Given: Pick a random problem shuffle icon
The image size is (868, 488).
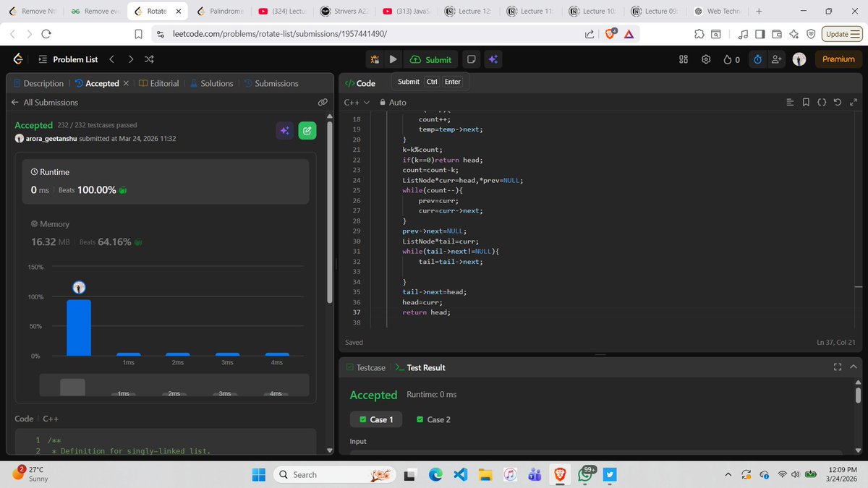Looking at the screenshot, I should click(x=149, y=59).
